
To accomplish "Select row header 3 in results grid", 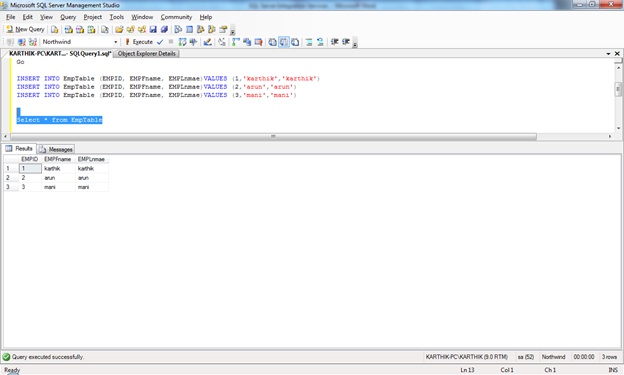I will [11, 187].
